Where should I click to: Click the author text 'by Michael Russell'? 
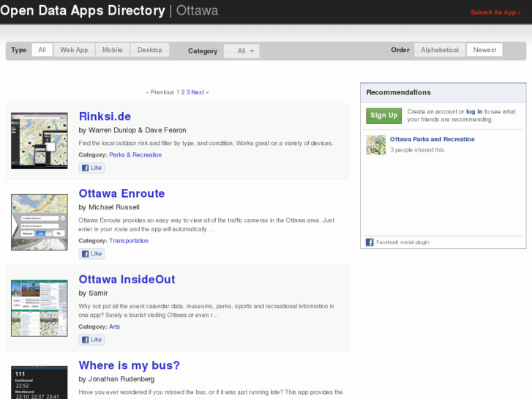click(x=109, y=207)
